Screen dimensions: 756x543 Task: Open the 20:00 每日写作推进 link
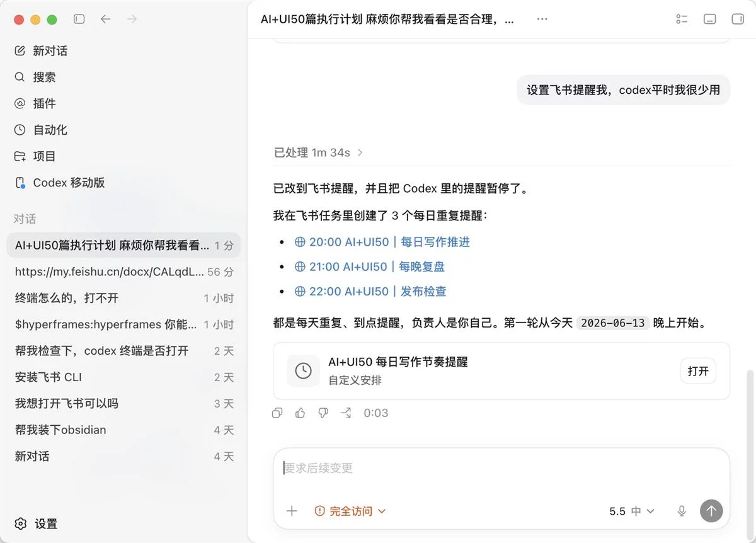[382, 243]
